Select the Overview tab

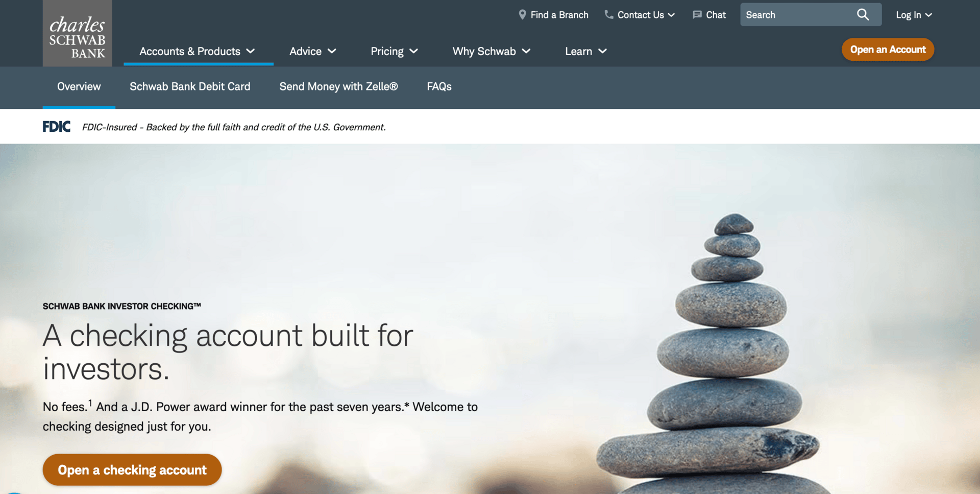coord(79,86)
